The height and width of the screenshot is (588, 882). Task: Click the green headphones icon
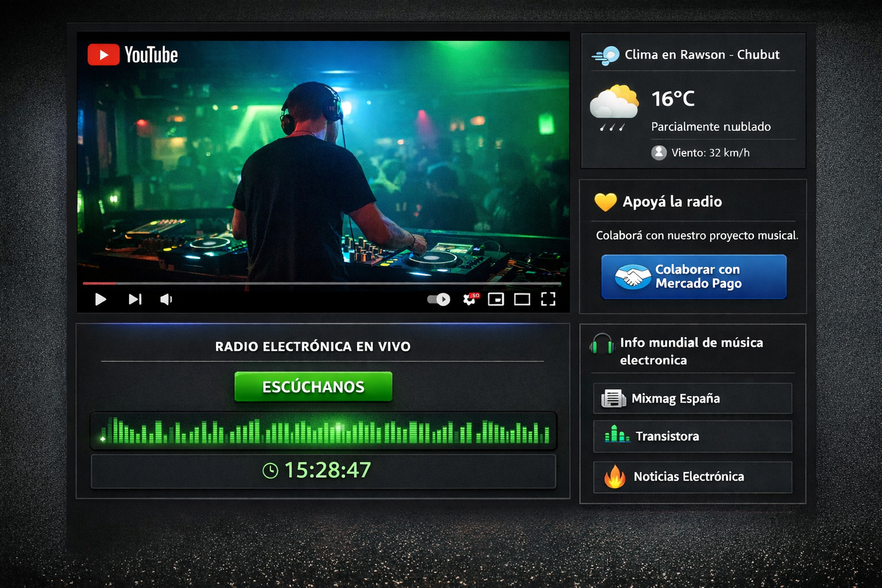pos(602,345)
